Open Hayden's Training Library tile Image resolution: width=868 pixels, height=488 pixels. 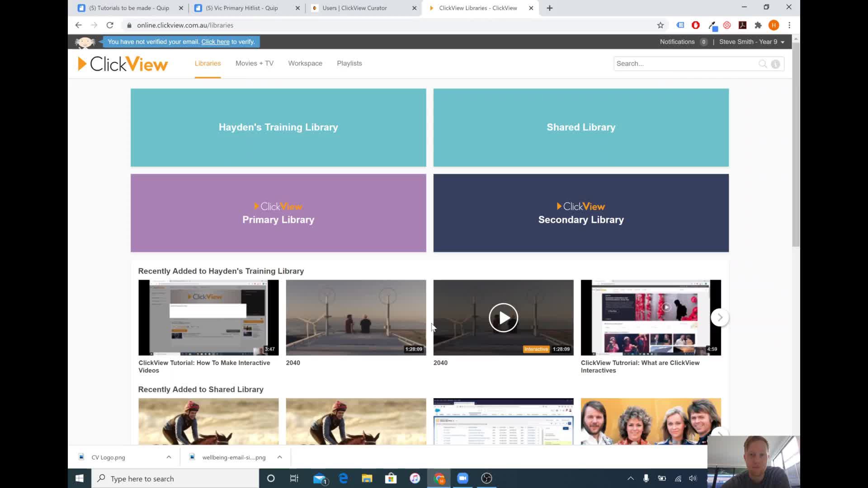point(278,127)
